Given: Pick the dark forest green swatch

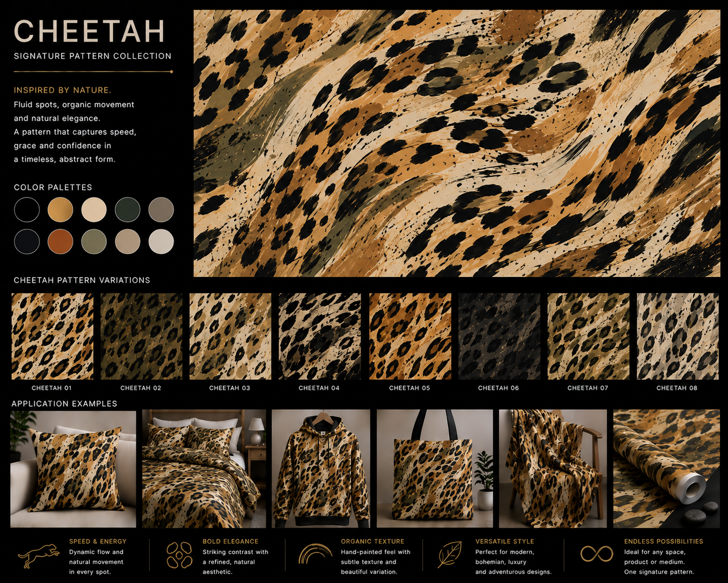Looking at the screenshot, I should click(128, 210).
